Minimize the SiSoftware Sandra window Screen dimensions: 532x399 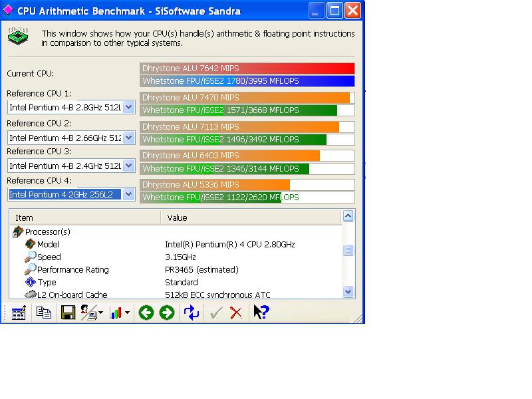[317, 11]
